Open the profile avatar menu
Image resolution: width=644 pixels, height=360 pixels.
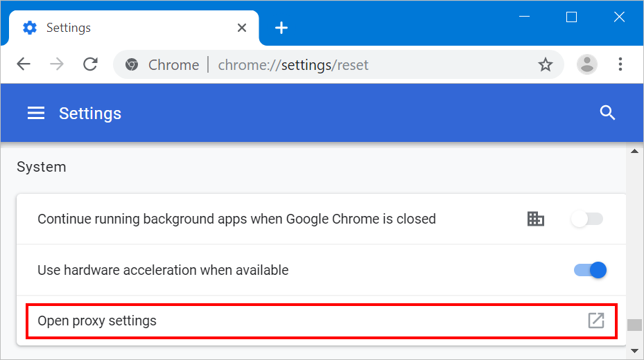tap(587, 64)
